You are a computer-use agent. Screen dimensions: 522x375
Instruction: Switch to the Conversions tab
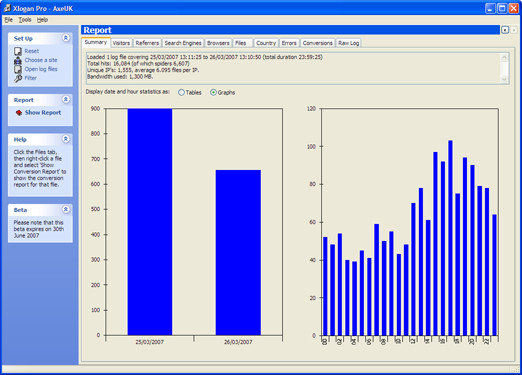pos(317,43)
